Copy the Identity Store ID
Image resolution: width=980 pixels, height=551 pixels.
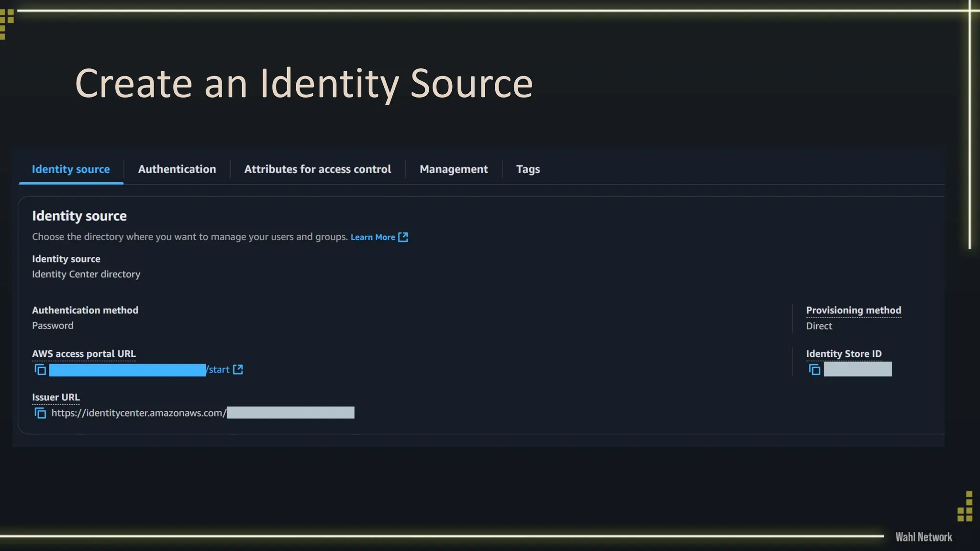[x=814, y=370]
